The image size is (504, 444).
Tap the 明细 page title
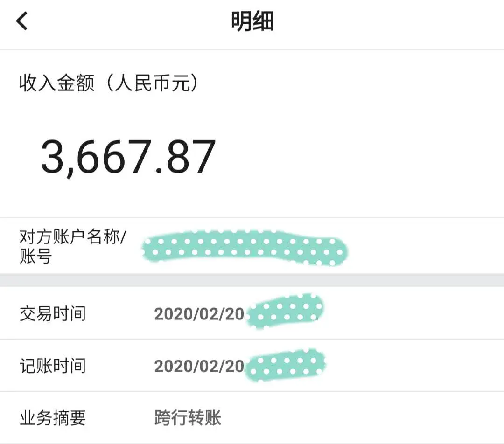[x=252, y=21]
